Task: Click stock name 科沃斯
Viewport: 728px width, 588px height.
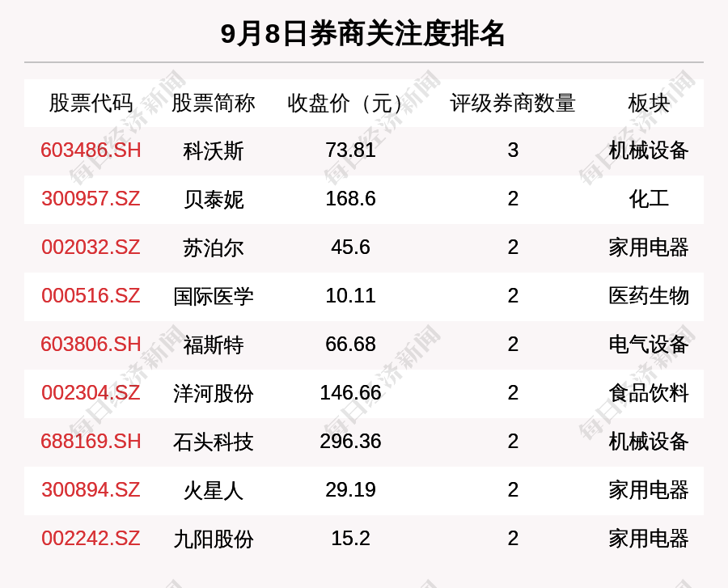Action: [213, 150]
